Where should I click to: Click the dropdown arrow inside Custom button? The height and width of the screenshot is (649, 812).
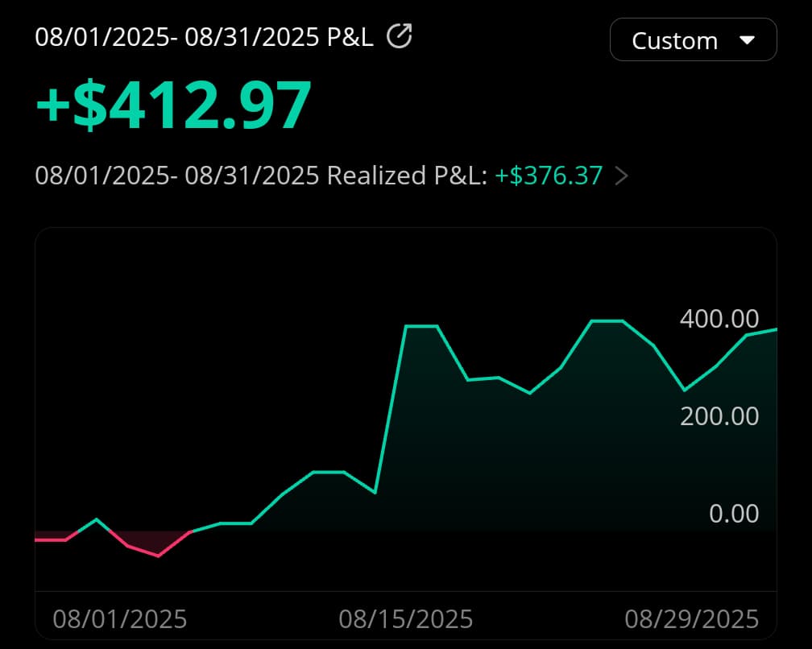pyautogui.click(x=747, y=40)
